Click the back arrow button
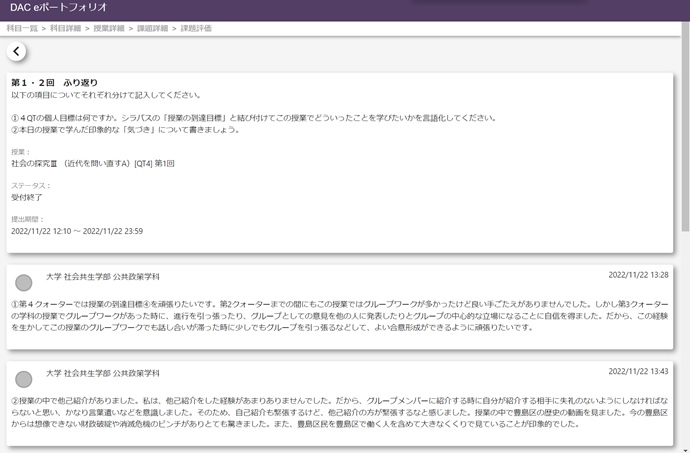690x457 pixels. coord(17,52)
